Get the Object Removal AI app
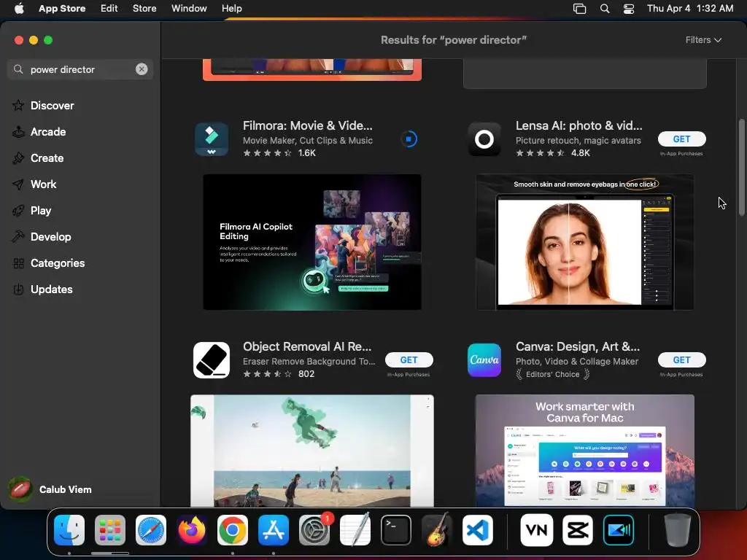 click(x=409, y=360)
